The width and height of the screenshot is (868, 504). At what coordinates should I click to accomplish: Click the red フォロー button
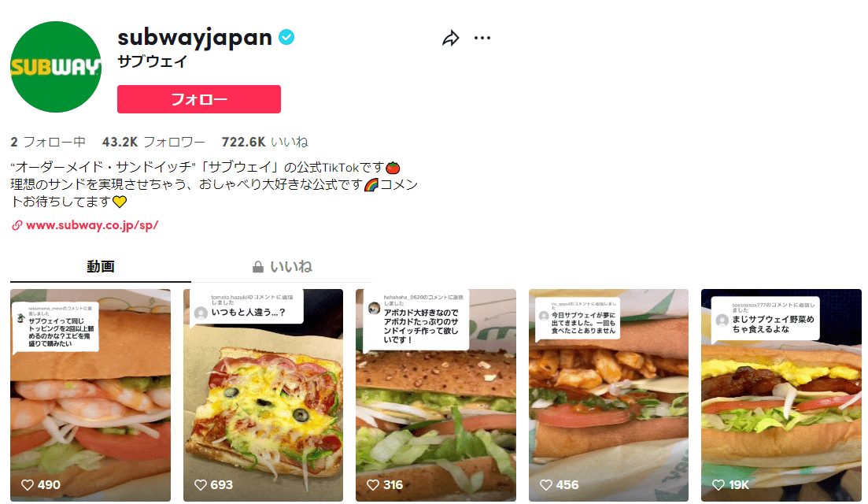[x=199, y=99]
